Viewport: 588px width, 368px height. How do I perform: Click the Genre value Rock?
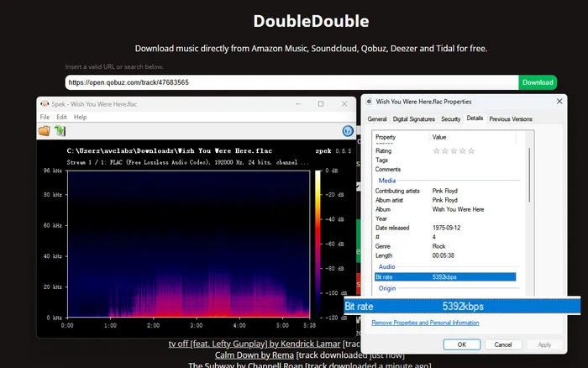[438, 246]
